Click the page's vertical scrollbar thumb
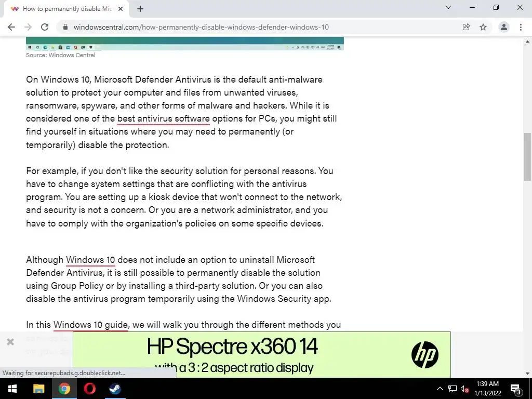This screenshot has height=399, width=532. coord(527,157)
